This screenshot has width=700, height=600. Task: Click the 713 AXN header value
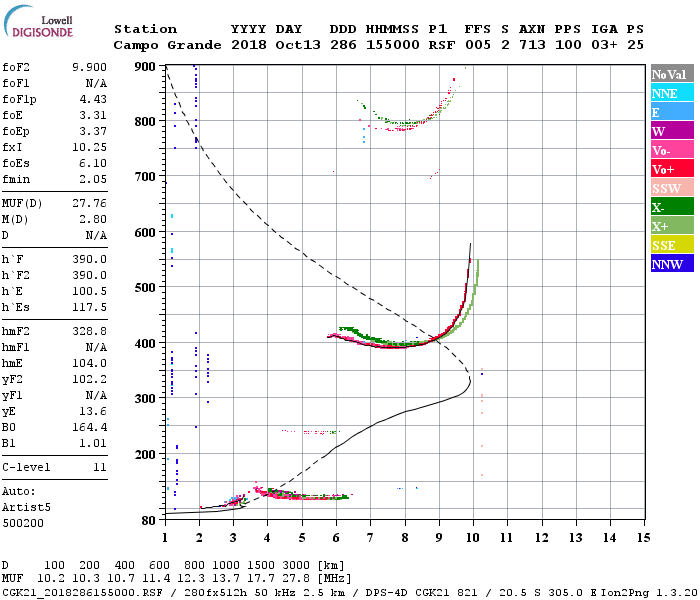click(x=532, y=45)
